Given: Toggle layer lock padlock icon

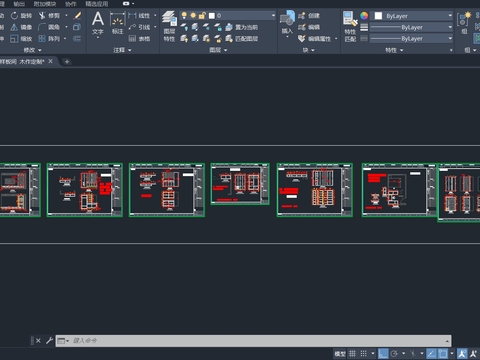Looking at the screenshot, I should coord(202,15).
